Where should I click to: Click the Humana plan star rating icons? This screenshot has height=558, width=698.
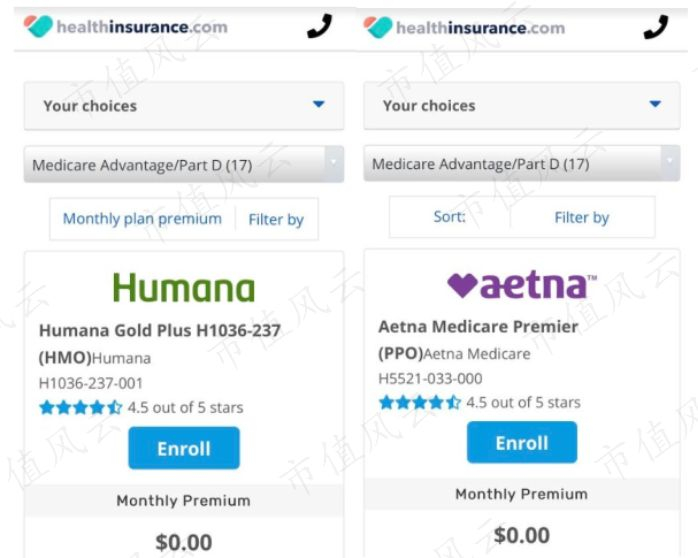click(81, 407)
